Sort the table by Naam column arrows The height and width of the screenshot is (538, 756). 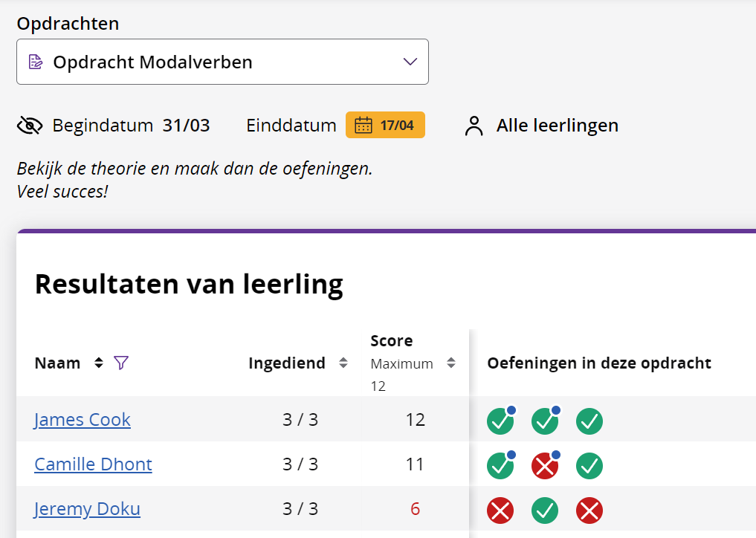point(98,363)
